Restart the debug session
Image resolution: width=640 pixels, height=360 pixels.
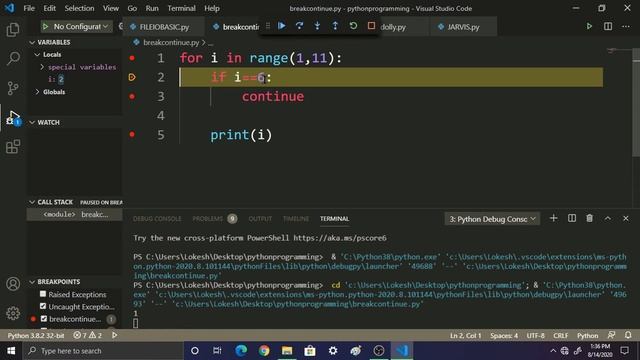click(x=353, y=26)
